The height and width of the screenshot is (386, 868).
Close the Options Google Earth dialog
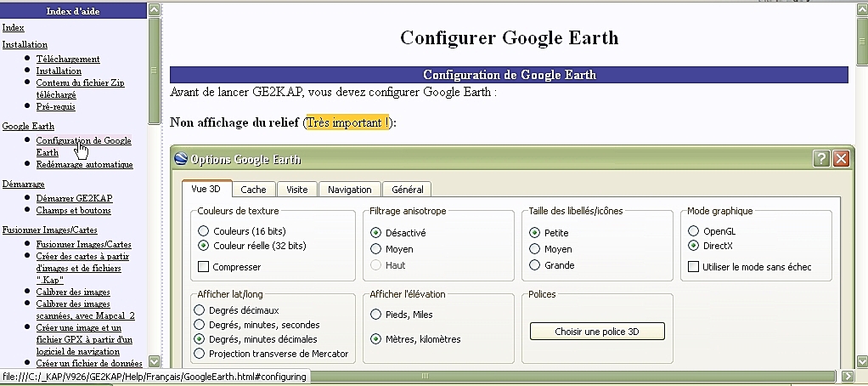841,159
